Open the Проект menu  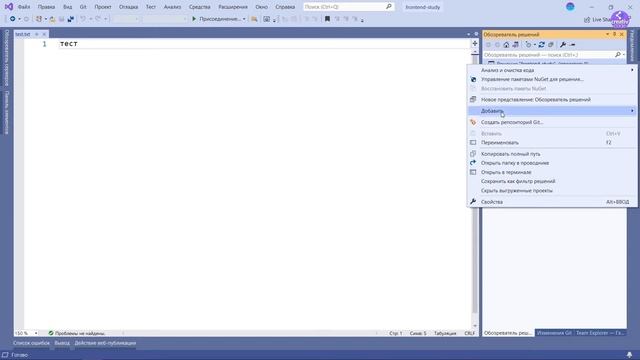pos(102,7)
